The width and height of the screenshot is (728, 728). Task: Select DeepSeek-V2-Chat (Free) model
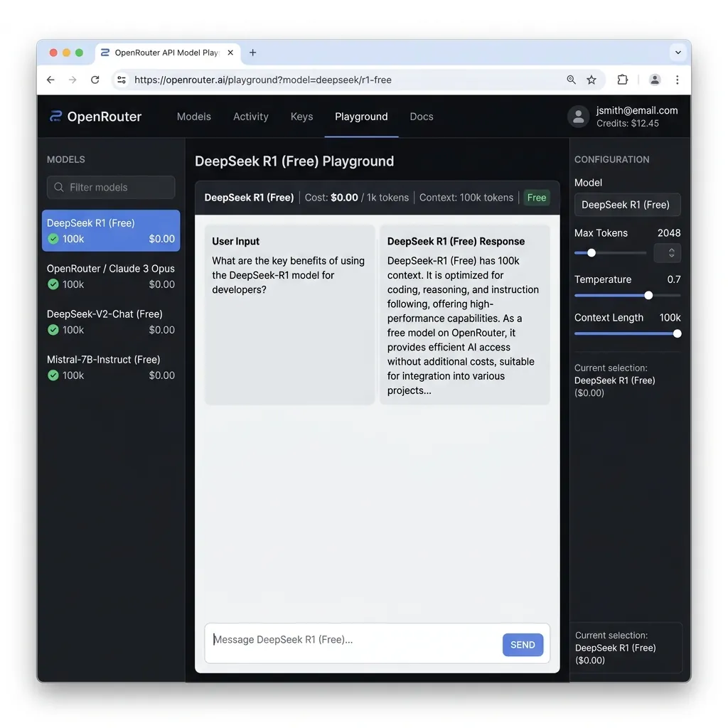(x=111, y=322)
